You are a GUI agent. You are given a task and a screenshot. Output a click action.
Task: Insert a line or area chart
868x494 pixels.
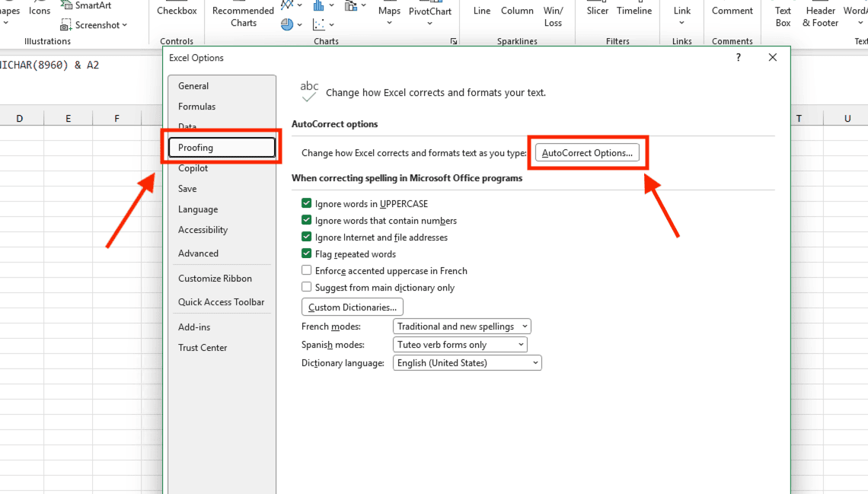pyautogui.click(x=287, y=5)
